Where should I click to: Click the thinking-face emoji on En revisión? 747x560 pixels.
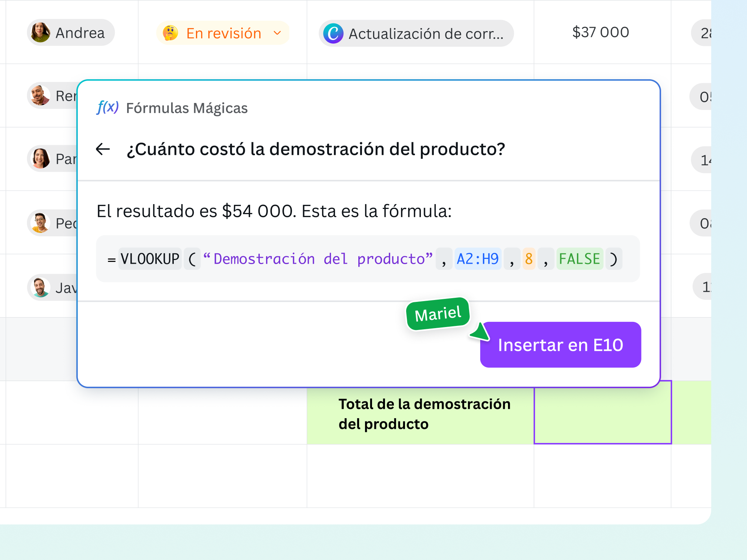170,33
